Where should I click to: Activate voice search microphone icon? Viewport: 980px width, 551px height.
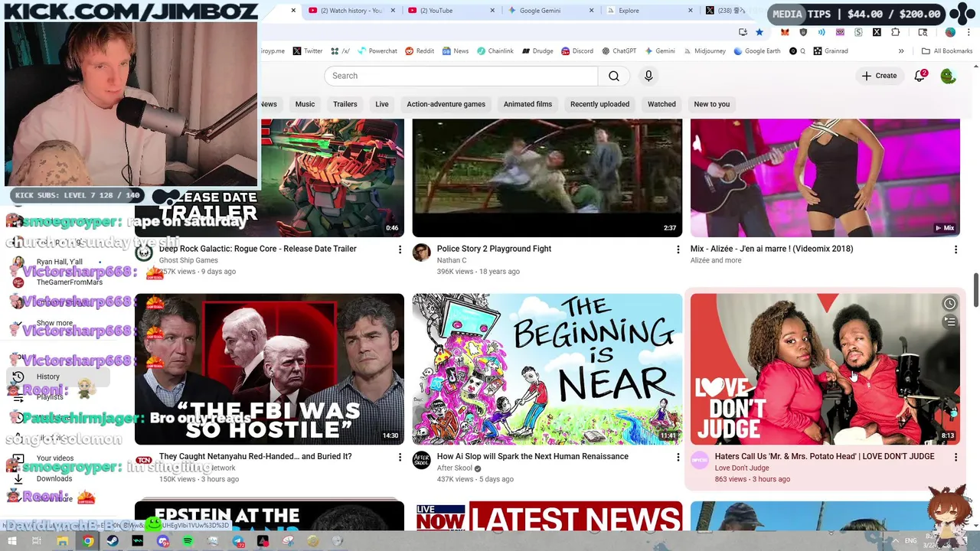(648, 76)
